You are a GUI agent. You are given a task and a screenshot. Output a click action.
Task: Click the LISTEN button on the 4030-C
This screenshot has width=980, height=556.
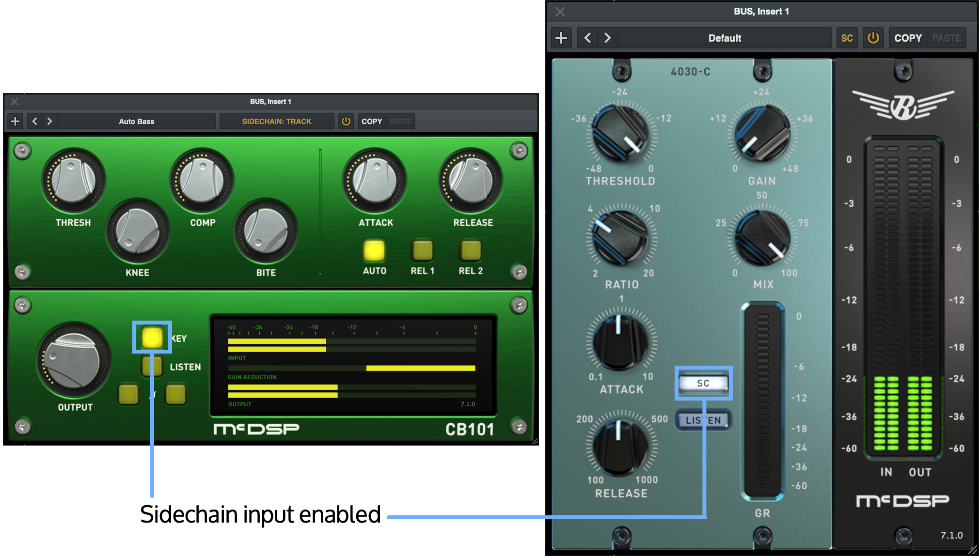703,419
